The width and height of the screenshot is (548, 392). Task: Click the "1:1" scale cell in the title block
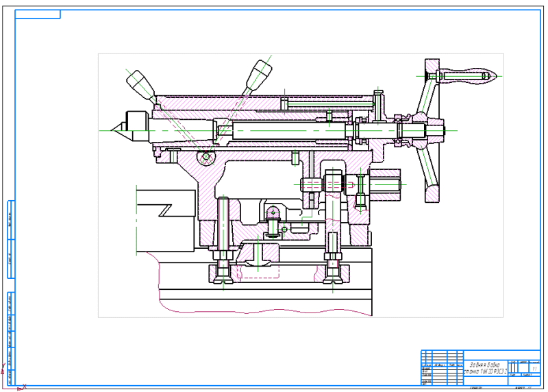[534, 369]
